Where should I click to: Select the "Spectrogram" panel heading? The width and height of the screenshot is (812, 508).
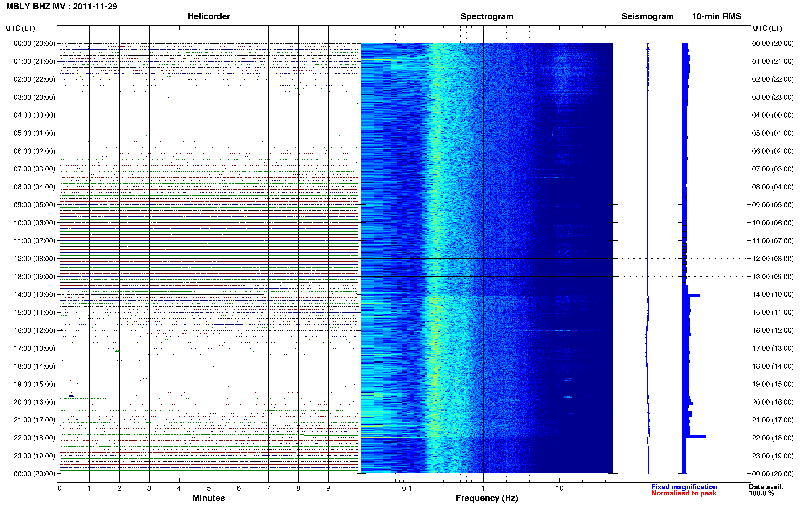tap(487, 16)
